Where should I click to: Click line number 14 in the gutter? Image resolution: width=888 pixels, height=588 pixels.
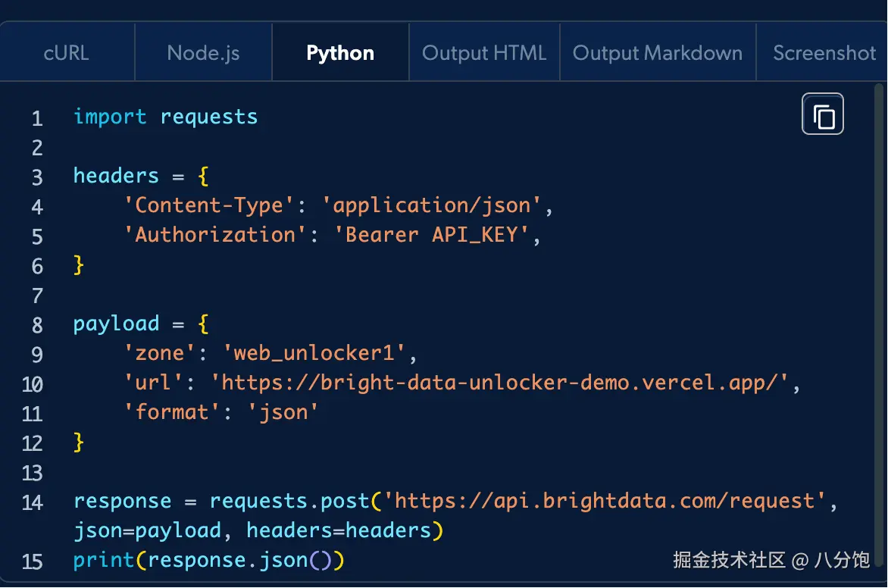[x=33, y=502]
